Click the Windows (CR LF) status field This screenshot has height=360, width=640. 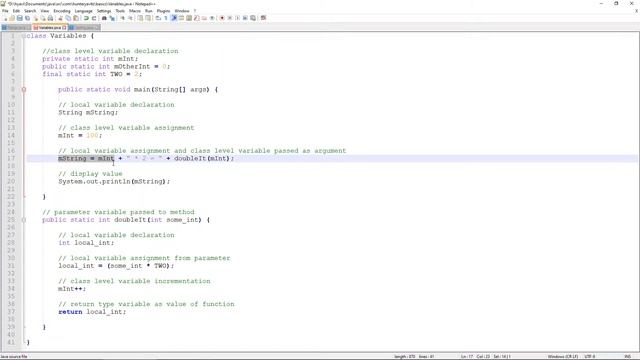562,357
